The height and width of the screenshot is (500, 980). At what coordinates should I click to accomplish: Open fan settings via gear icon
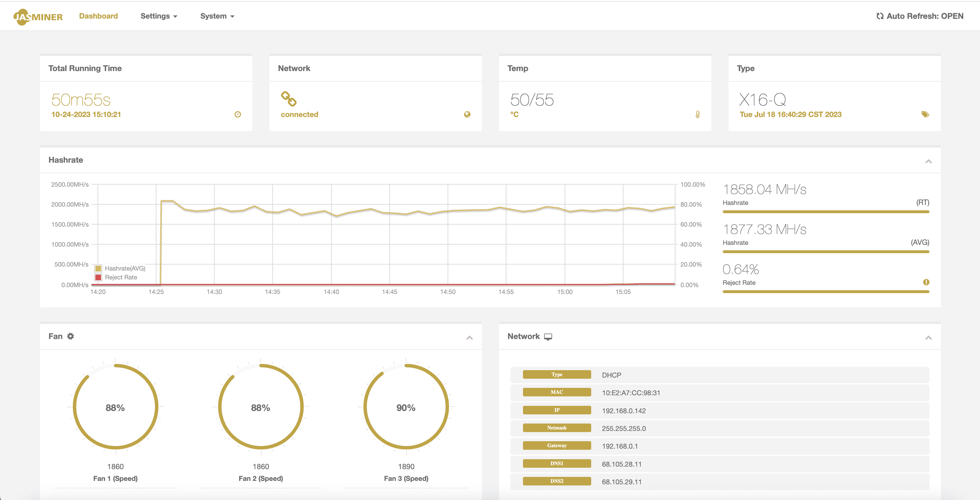[71, 336]
